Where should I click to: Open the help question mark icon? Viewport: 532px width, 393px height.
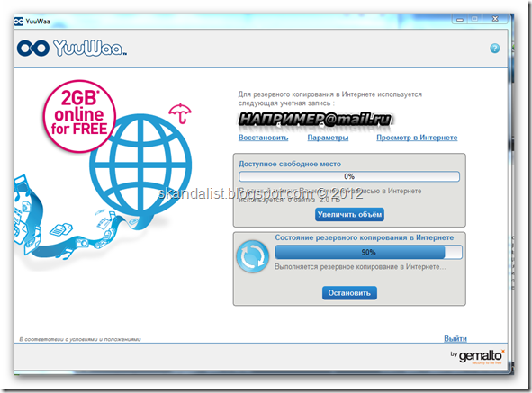(x=495, y=49)
